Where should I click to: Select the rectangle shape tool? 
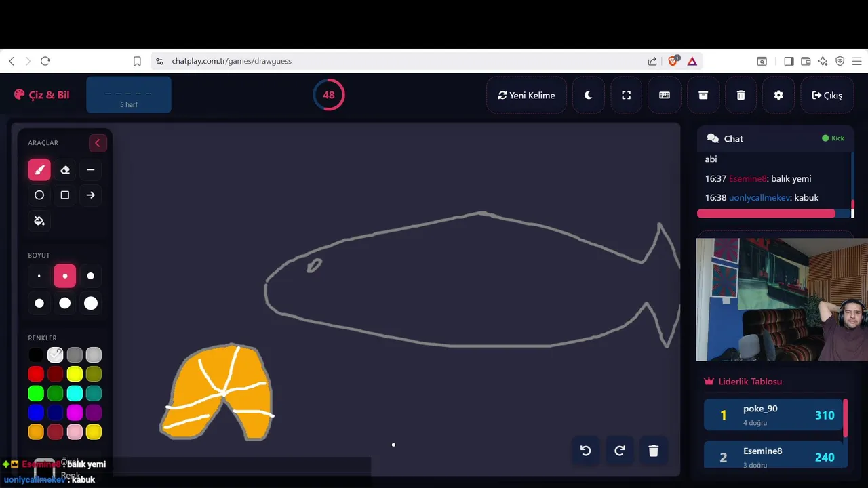point(65,195)
